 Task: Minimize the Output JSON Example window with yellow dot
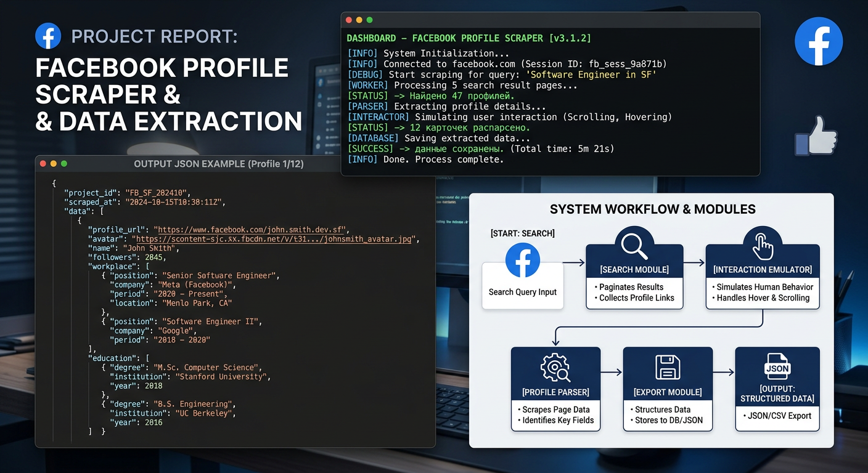coord(54,164)
